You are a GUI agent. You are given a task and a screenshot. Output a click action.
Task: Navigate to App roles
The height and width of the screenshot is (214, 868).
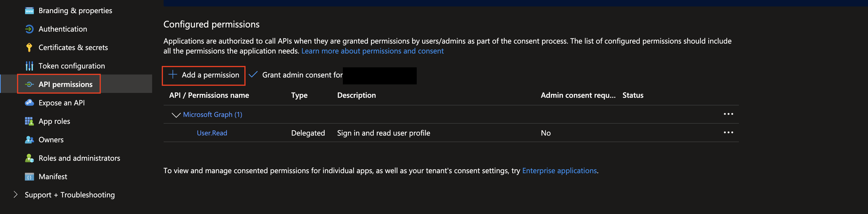point(54,121)
